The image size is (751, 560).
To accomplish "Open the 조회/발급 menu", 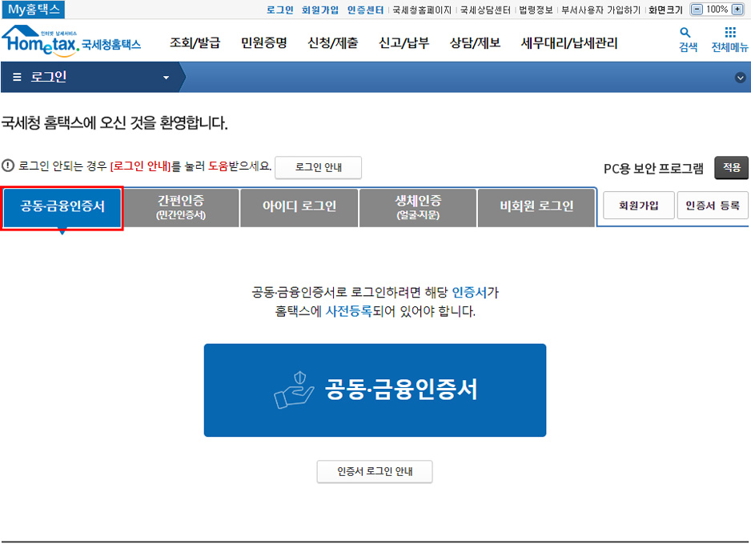I will click(x=195, y=43).
